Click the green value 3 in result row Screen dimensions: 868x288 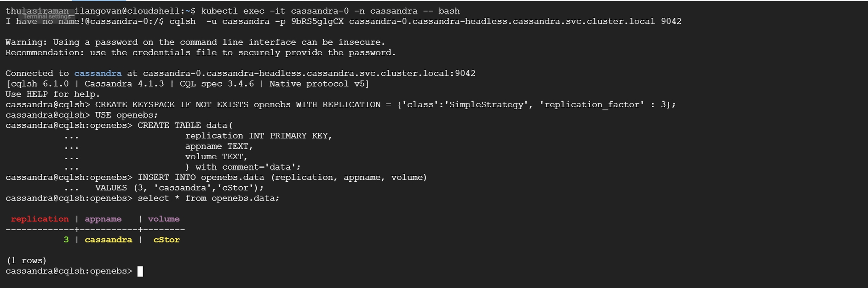pyautogui.click(x=66, y=240)
